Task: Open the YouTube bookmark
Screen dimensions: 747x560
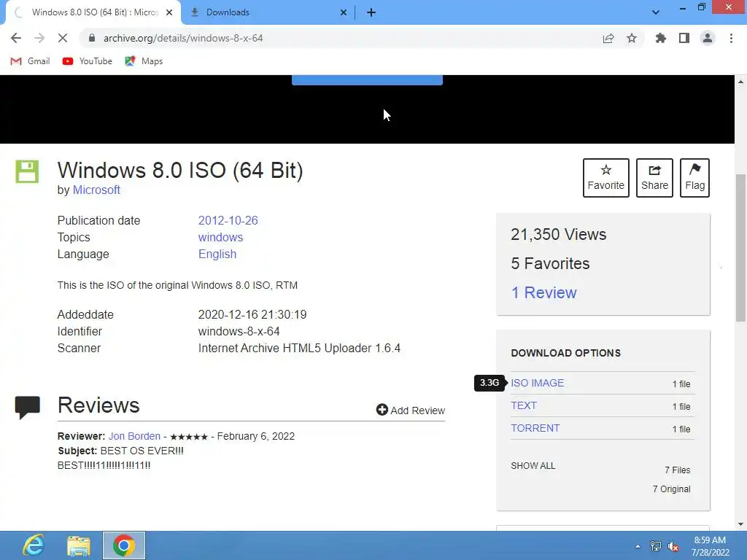Action: coord(88,61)
